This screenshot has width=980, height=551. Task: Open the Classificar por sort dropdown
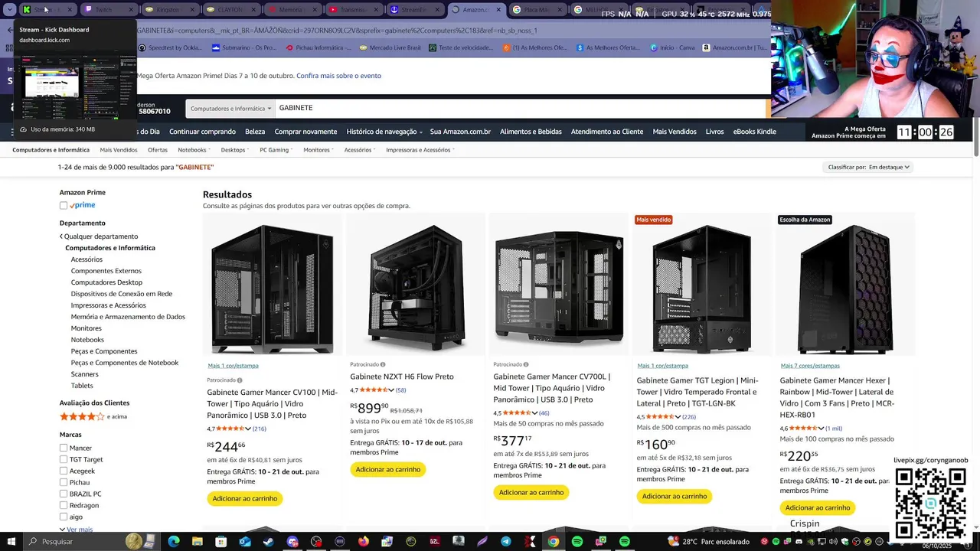pos(869,167)
